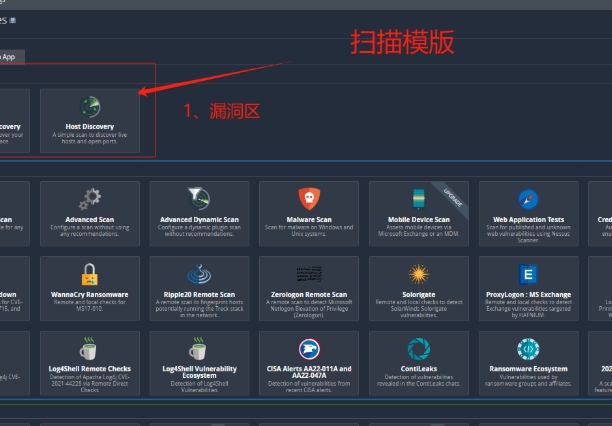This screenshot has width=612, height=426.
Task: Click the Log4Shell Remote Checks cup icon
Action: click(x=89, y=348)
